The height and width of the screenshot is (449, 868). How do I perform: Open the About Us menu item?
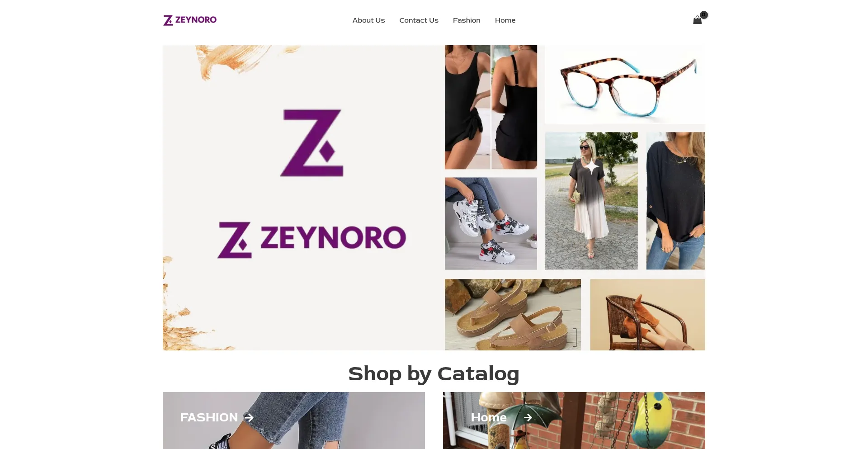click(x=368, y=20)
